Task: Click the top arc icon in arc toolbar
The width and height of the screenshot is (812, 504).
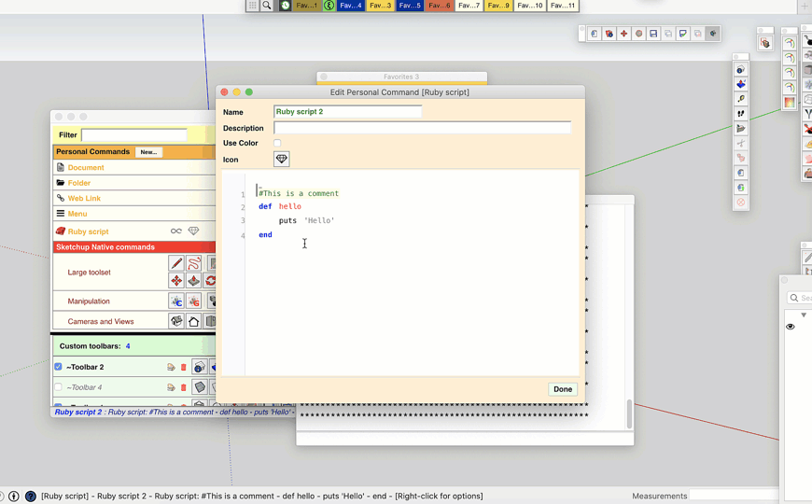Action: pyautogui.click(x=790, y=43)
